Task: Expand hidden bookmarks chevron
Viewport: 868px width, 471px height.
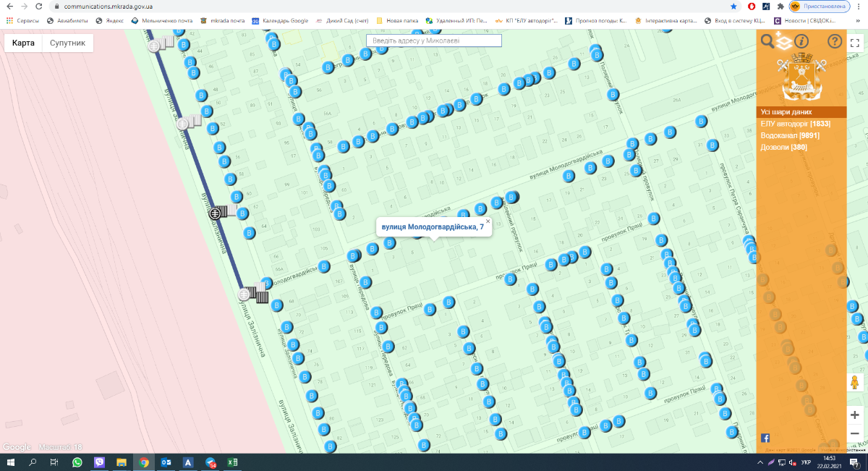Action: click(x=857, y=20)
